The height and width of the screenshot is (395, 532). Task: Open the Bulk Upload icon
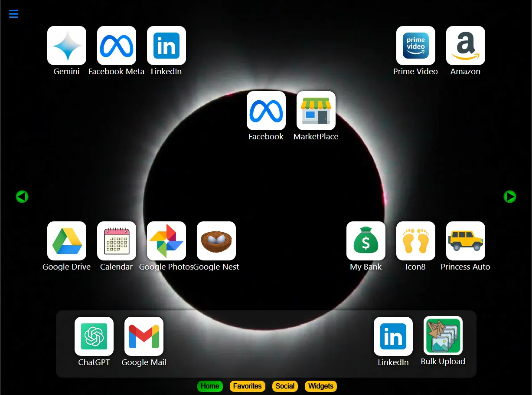point(443,336)
